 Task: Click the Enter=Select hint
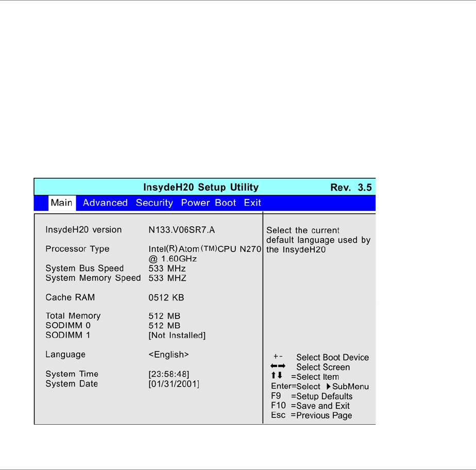point(296,387)
